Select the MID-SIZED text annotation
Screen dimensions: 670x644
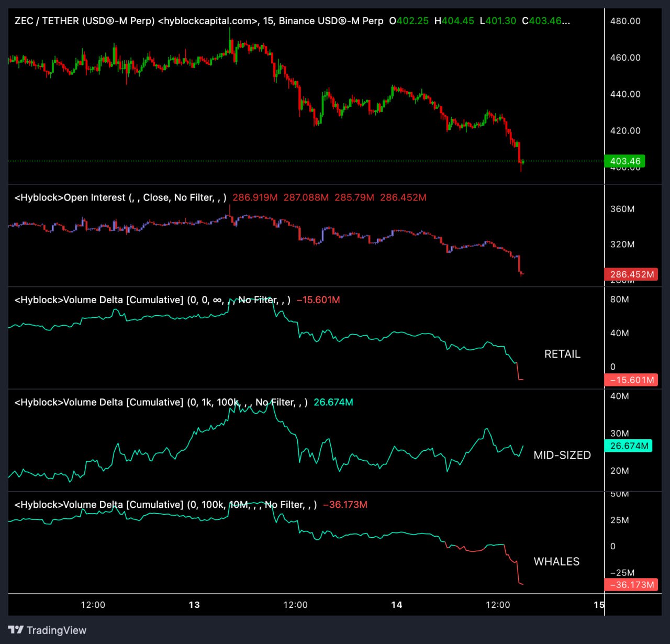click(562, 456)
